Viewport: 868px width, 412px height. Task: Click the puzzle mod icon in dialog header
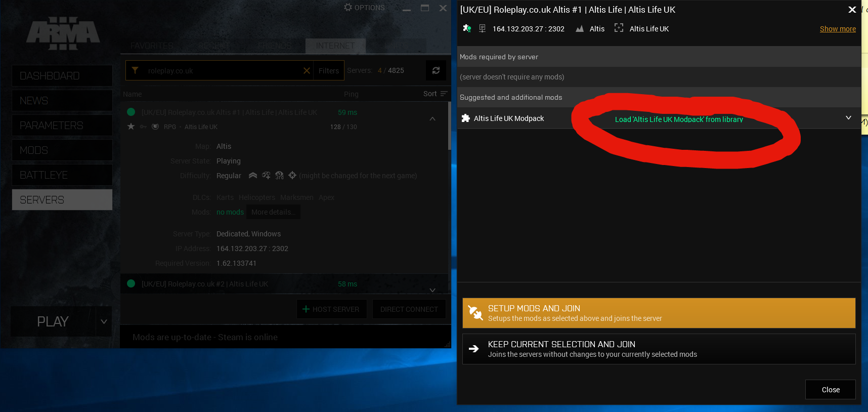coord(467,28)
